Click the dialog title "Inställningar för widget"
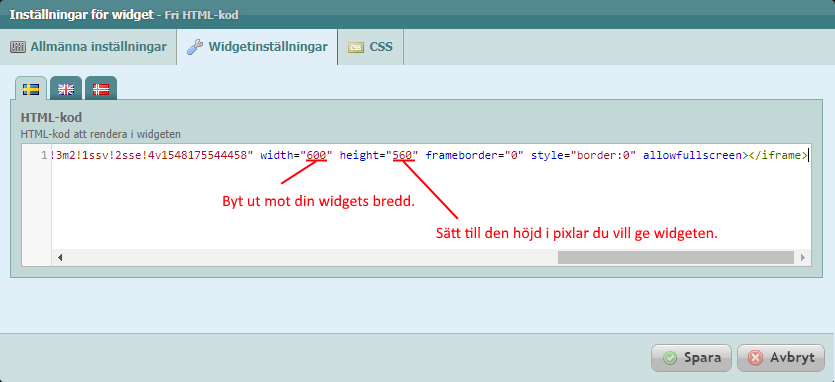This screenshot has width=835, height=382. [x=81, y=14]
